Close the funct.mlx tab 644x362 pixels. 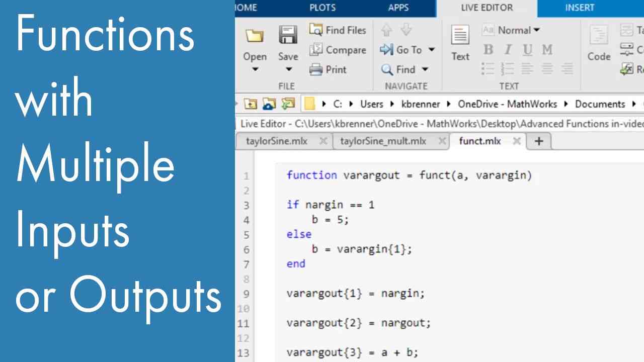[516, 141]
